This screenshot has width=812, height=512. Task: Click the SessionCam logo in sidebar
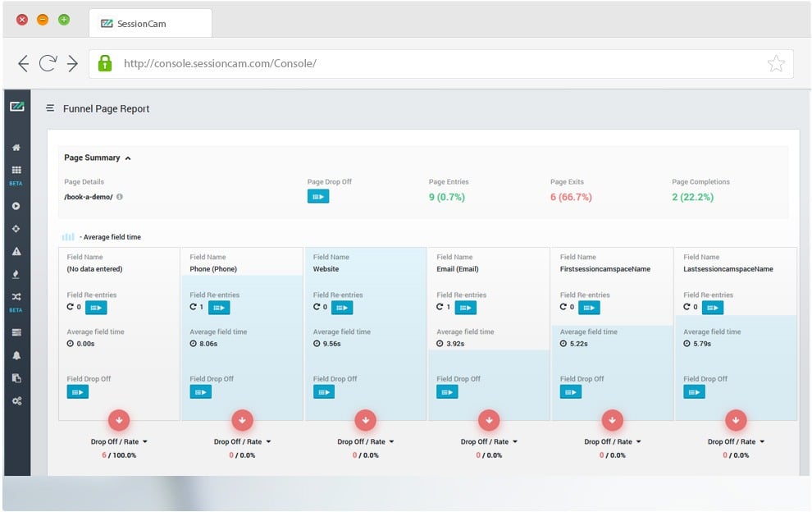[16, 107]
